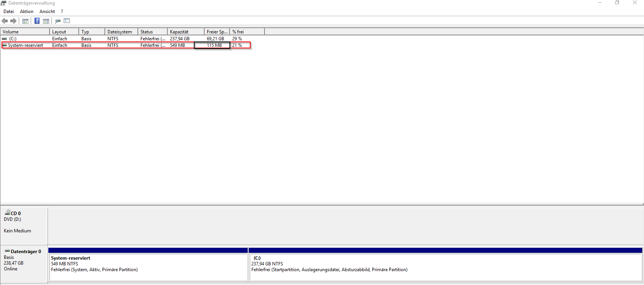Click the Datenträger 0 disk label
644x285 pixels.
click(25, 252)
